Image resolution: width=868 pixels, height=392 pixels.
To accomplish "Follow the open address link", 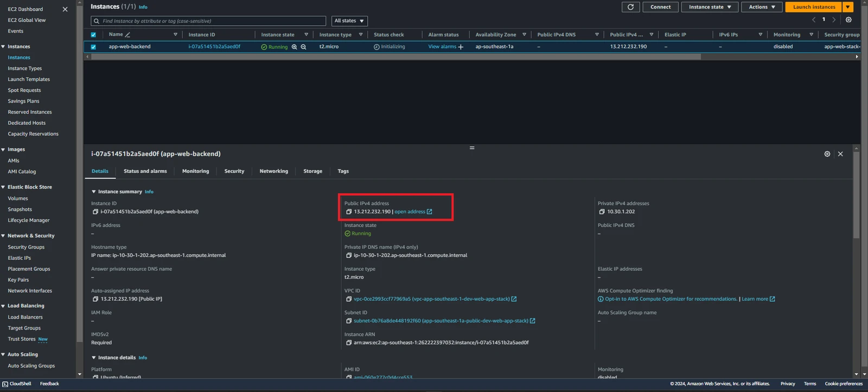I will pos(413,212).
